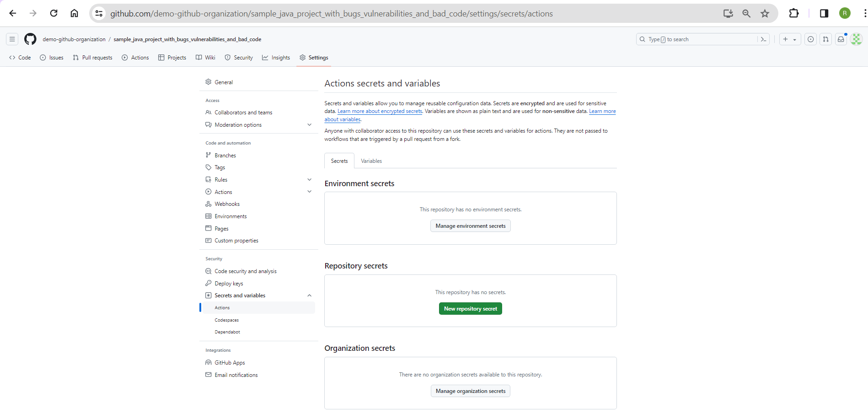Screen dimensions: 868x419
Task: Open the GitHub home via the Octocat logo
Action: pyautogui.click(x=30, y=39)
